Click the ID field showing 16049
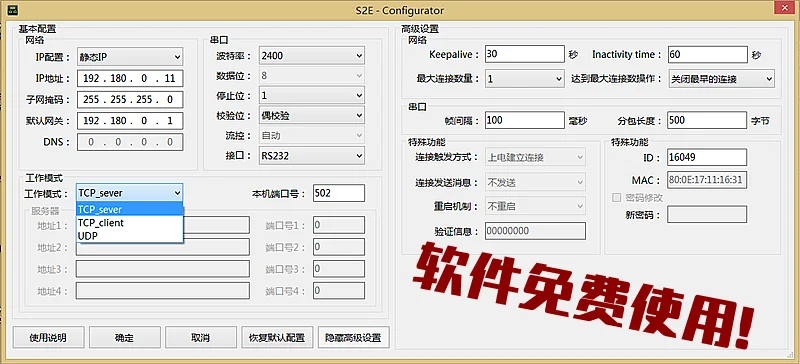 707,157
